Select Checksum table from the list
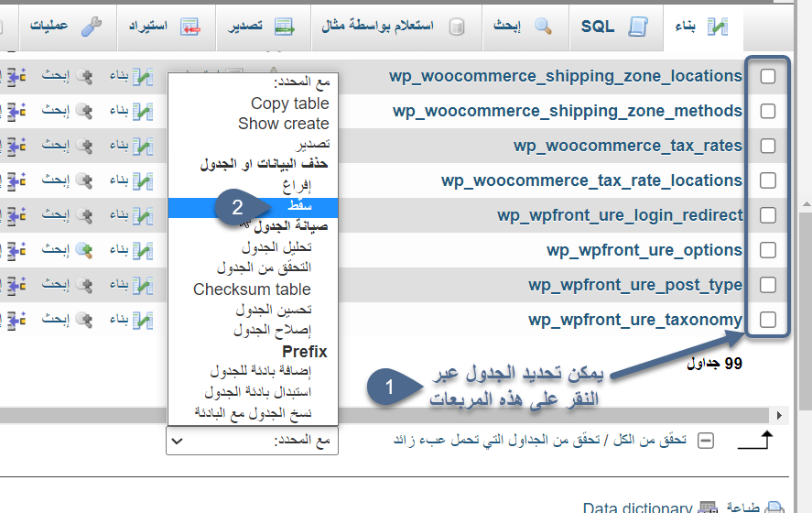This screenshot has height=513, width=812. pyautogui.click(x=252, y=289)
